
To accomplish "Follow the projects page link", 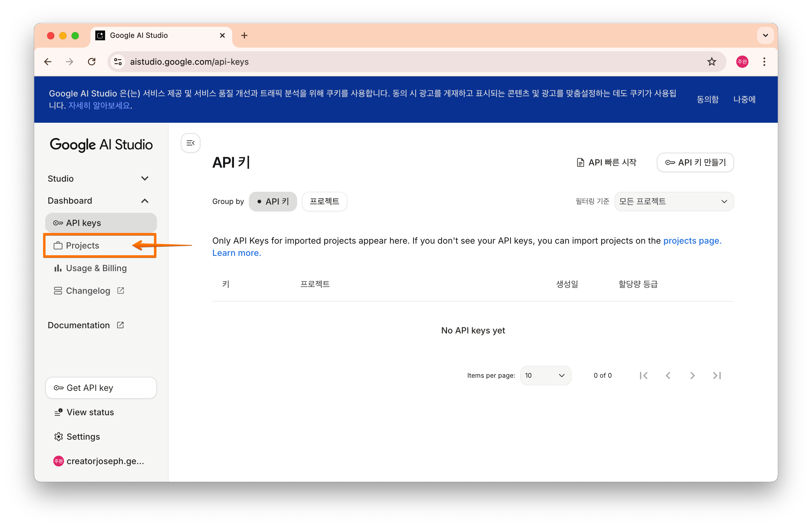I will point(692,241).
